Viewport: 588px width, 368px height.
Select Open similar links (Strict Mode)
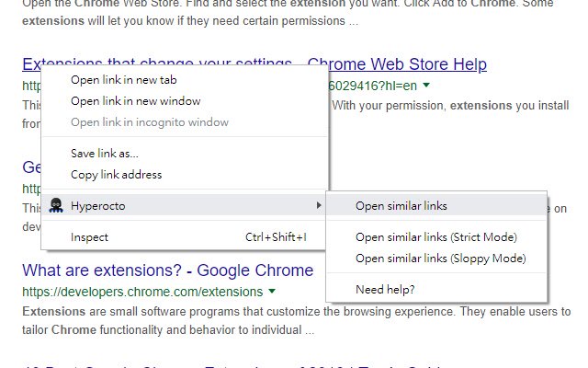[436, 237]
